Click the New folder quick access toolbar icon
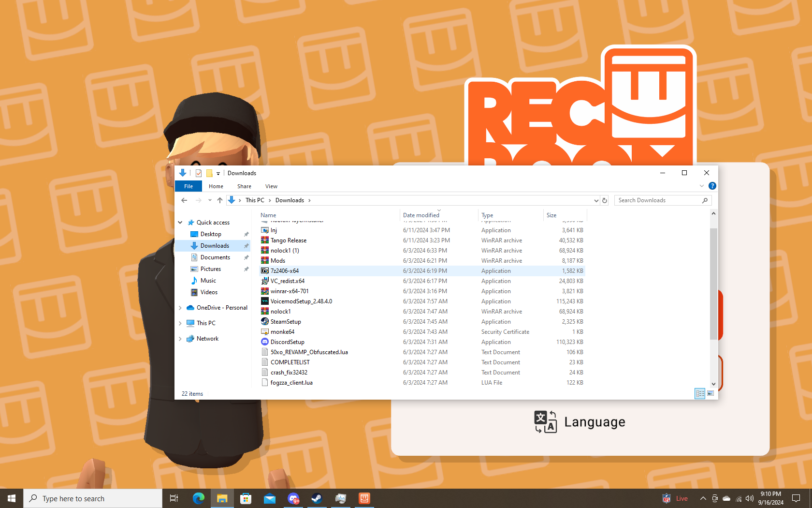The image size is (812, 508). coord(209,173)
